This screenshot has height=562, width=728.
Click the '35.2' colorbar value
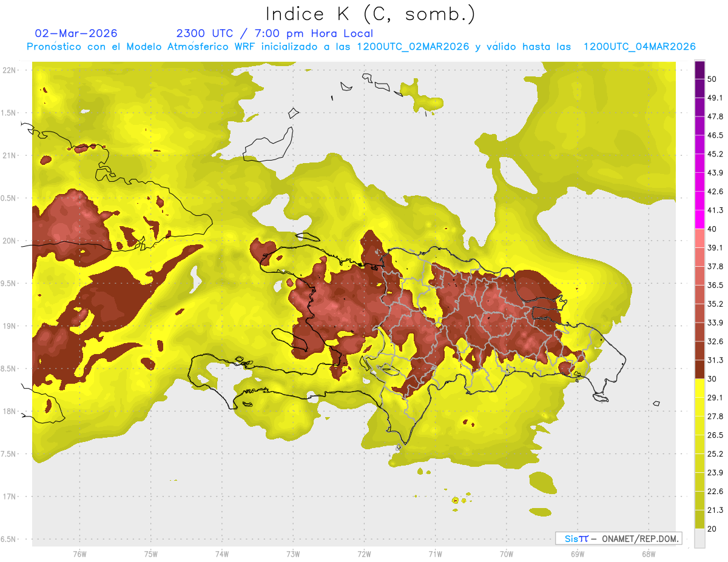715,304
